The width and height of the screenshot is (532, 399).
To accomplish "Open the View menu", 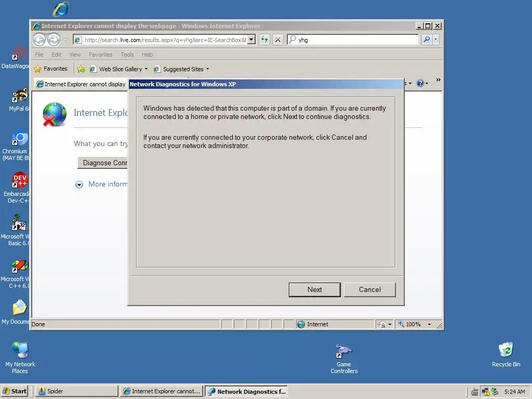I will (75, 55).
